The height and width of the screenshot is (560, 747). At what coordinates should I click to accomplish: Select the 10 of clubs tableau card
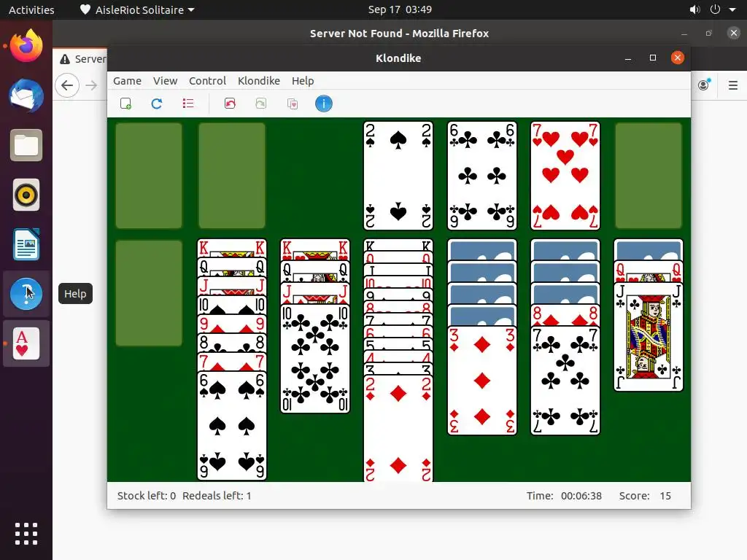[315, 359]
